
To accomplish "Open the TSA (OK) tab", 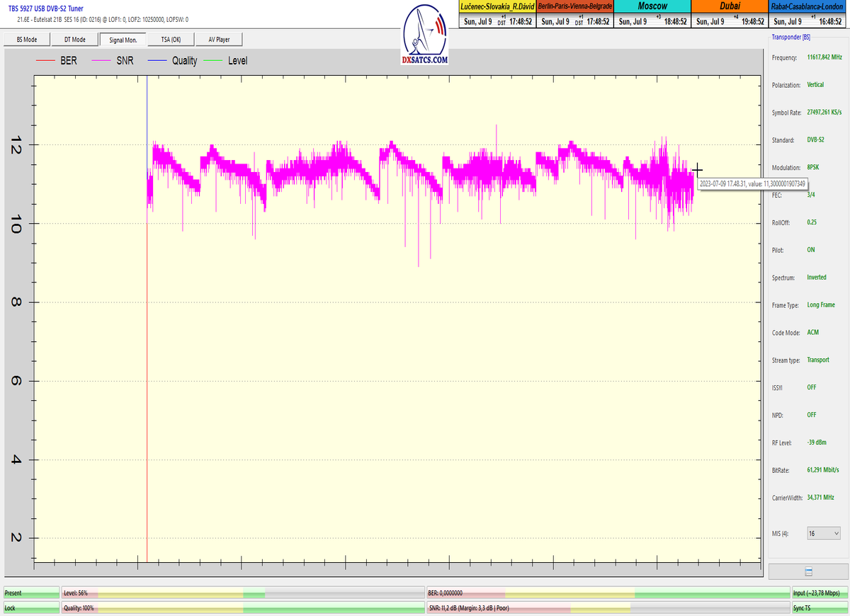I will pyautogui.click(x=171, y=40).
